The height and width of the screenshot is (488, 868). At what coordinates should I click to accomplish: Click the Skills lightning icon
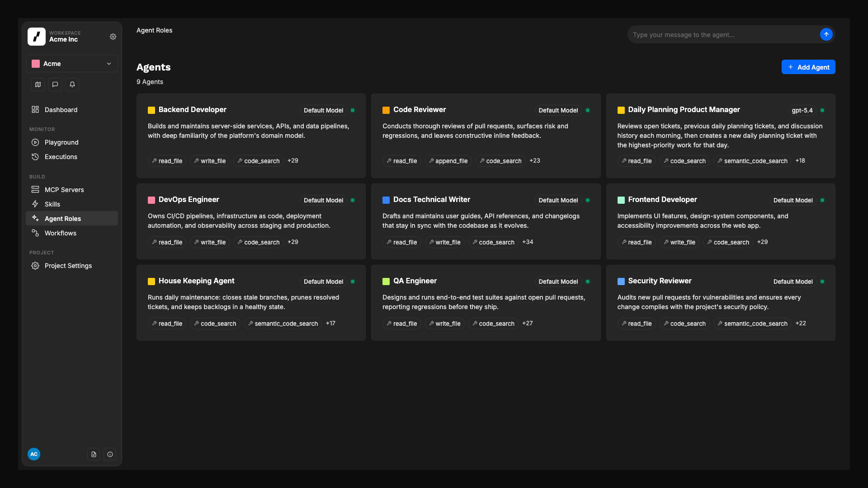coord(35,204)
